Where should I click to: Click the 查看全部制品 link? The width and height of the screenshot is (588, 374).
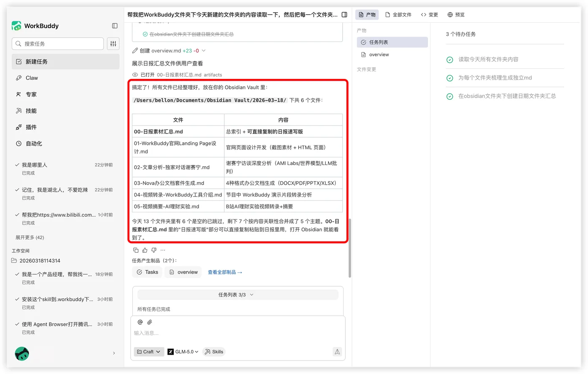pyautogui.click(x=225, y=272)
